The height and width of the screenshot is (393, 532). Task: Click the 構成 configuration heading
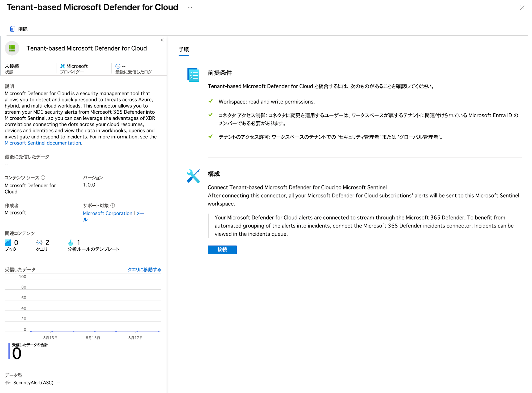point(214,174)
